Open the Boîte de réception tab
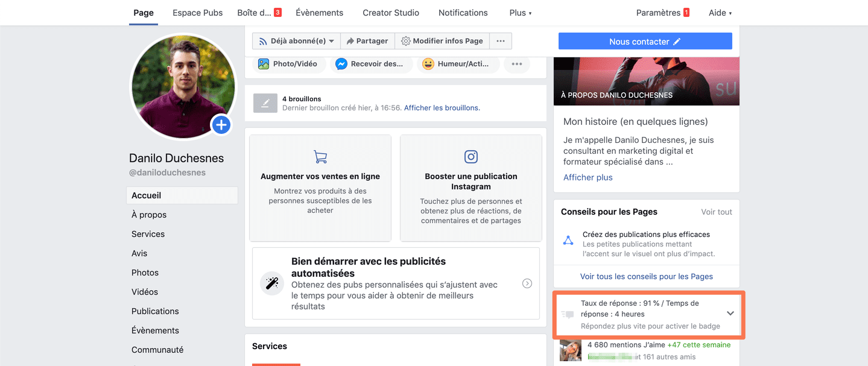This screenshot has width=868, height=366. click(259, 13)
